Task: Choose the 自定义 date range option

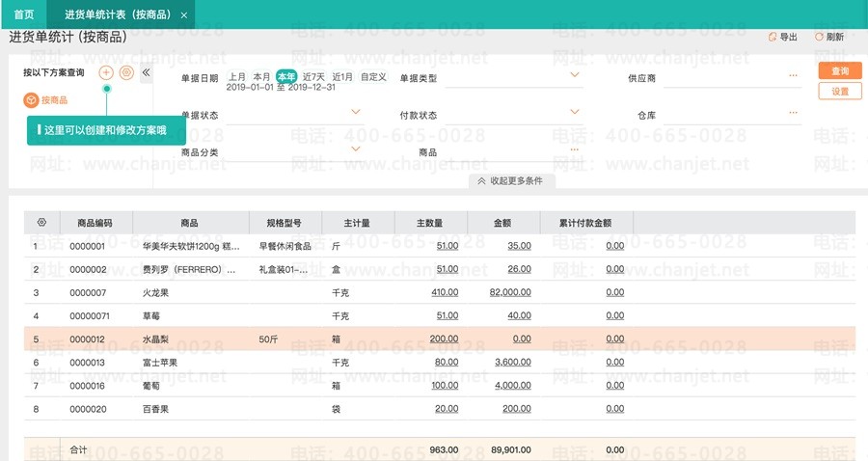Action: (x=373, y=76)
